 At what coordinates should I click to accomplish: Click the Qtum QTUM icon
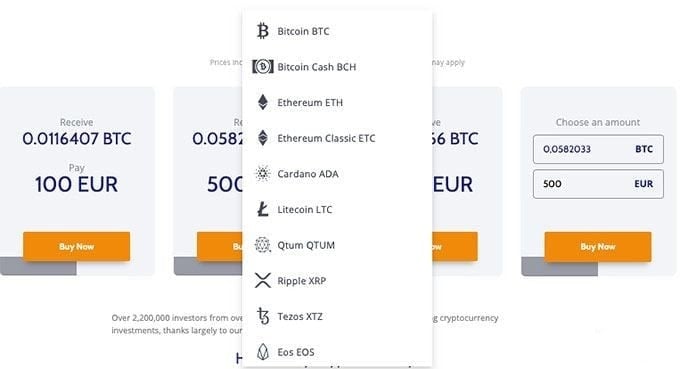[262, 245]
